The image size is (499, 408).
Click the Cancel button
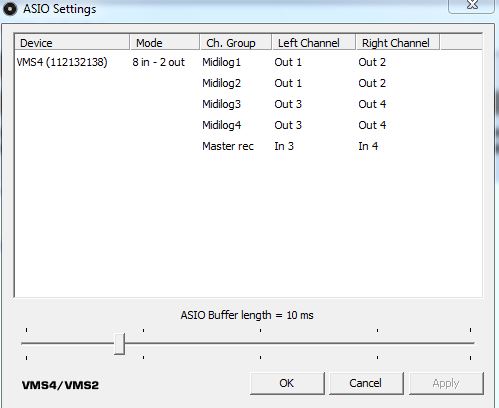366,383
